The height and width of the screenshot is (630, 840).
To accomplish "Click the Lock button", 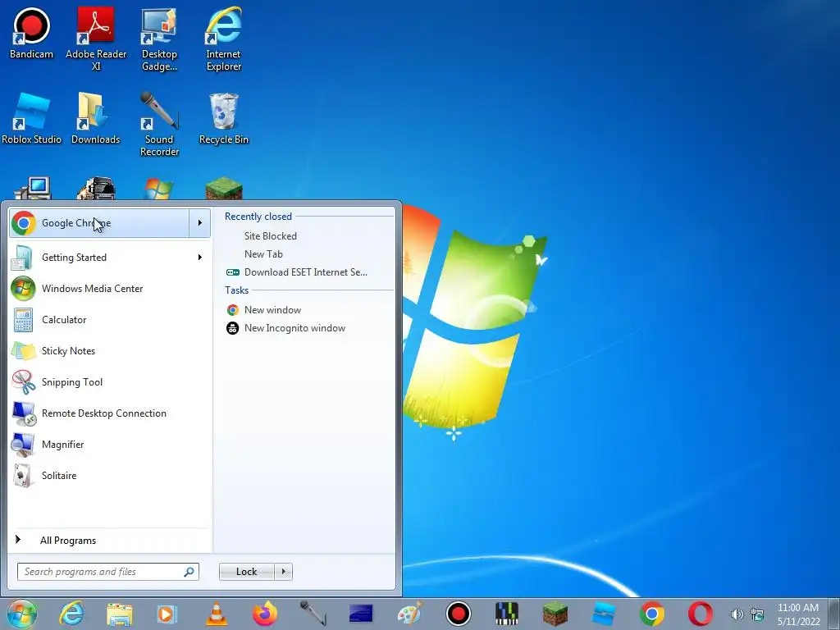I will pos(247,572).
